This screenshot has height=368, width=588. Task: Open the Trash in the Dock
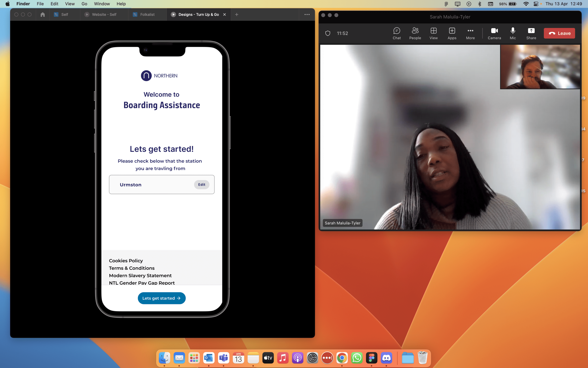tap(423, 358)
